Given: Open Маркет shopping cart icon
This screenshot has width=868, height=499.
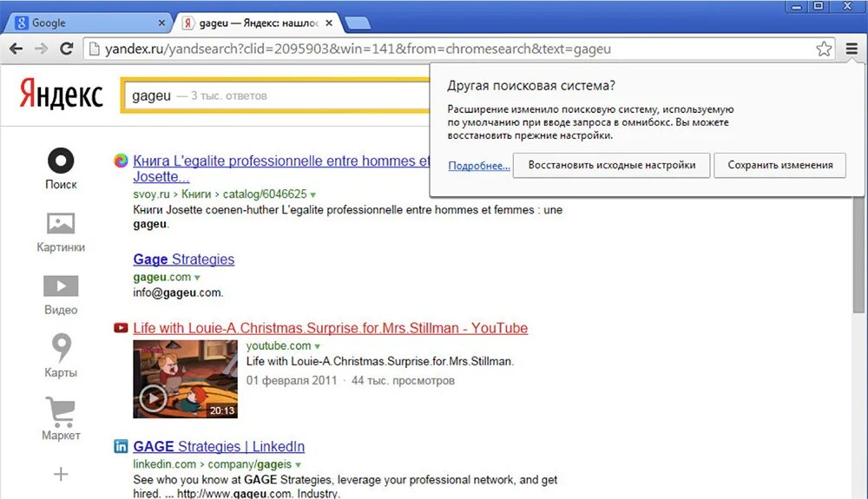Looking at the screenshot, I should [61, 411].
